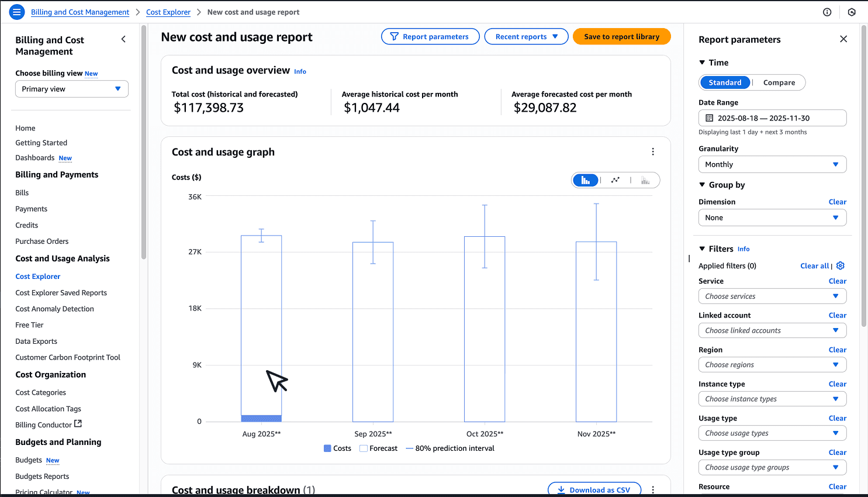
Task: Open the Choose instance types dropdown
Action: coord(772,399)
